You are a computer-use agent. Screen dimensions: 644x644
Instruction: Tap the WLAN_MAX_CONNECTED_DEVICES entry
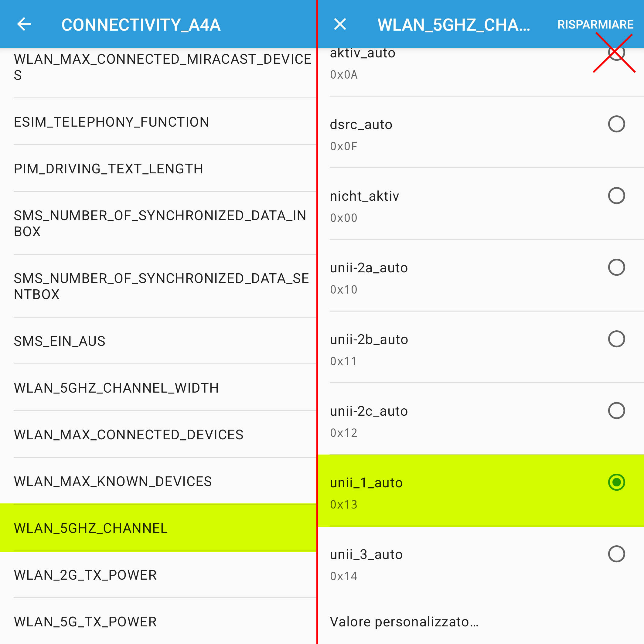pyautogui.click(x=128, y=435)
